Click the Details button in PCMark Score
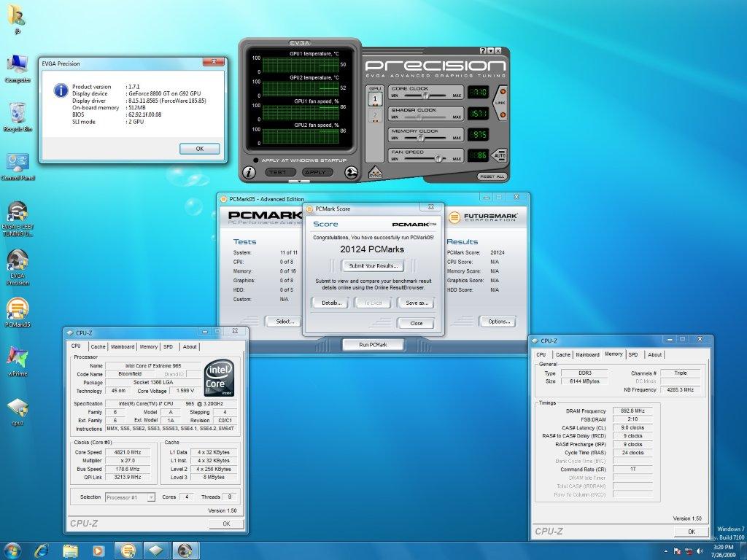 [x=331, y=303]
